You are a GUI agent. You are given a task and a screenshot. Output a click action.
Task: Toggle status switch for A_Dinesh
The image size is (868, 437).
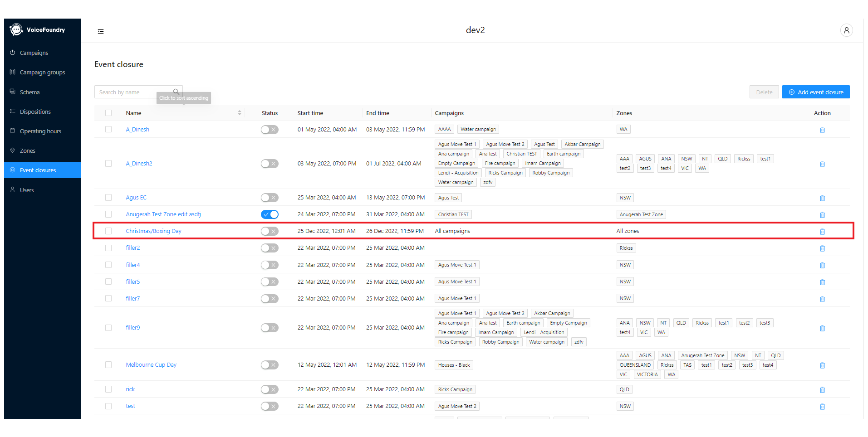pyautogui.click(x=270, y=130)
